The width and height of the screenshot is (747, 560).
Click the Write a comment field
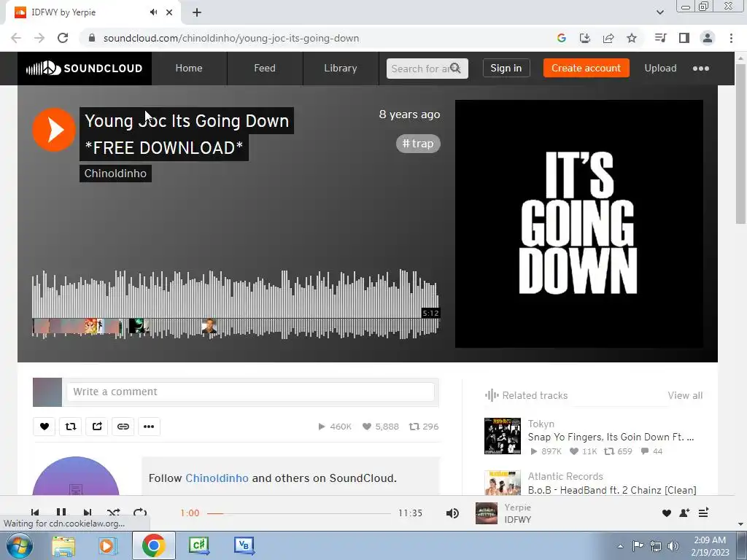(x=250, y=392)
